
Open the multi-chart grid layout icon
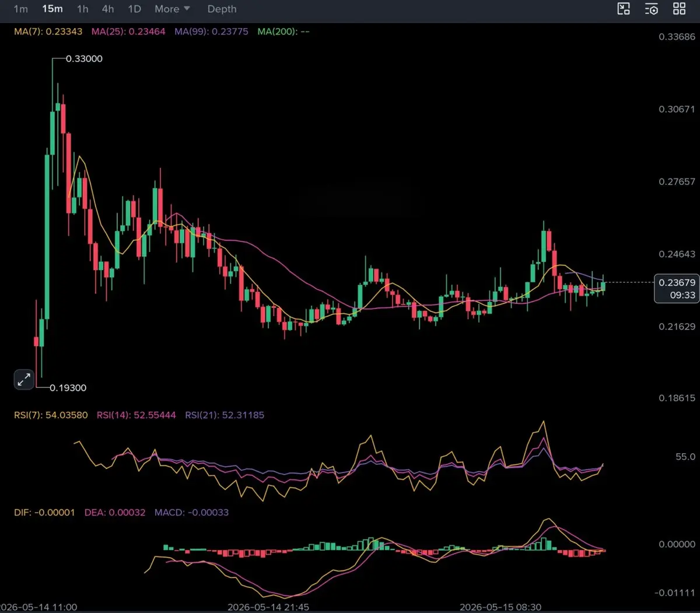coord(680,9)
